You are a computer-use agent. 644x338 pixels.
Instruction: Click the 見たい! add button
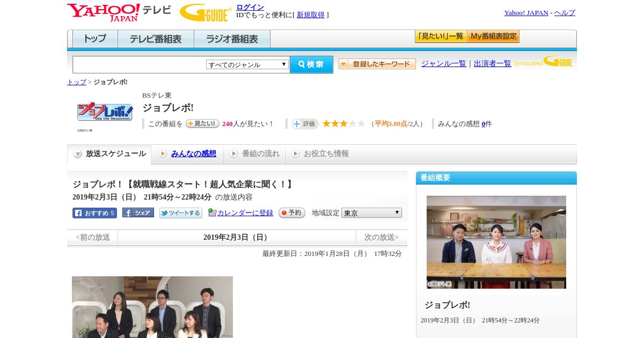click(202, 123)
